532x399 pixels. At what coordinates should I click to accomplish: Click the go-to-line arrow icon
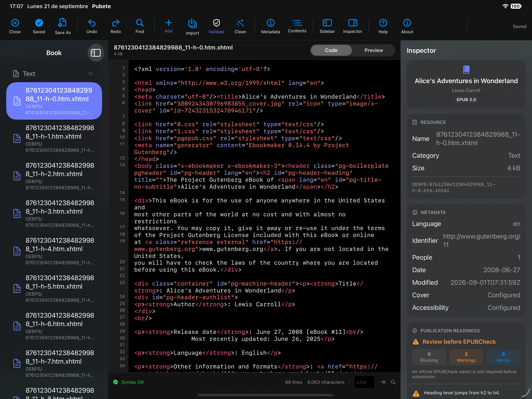tap(383, 382)
